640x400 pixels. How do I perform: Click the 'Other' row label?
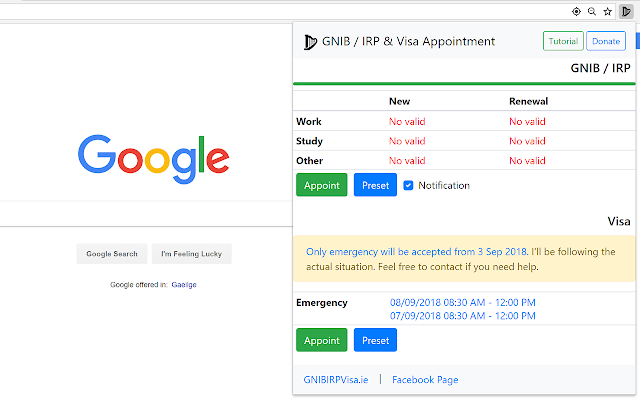309,160
